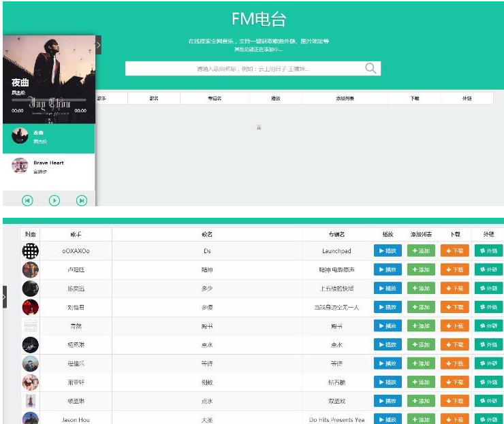Play the song from album 钻石糖
504x424 pixels.
[x=388, y=382]
